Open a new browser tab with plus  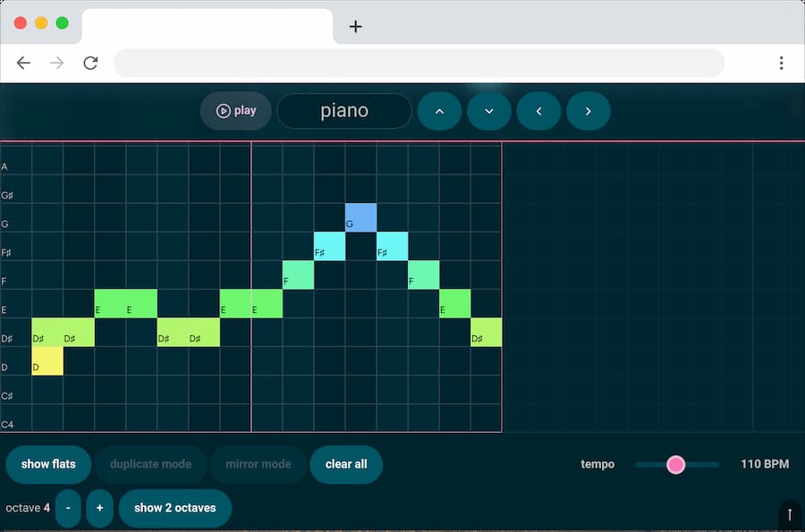355,26
